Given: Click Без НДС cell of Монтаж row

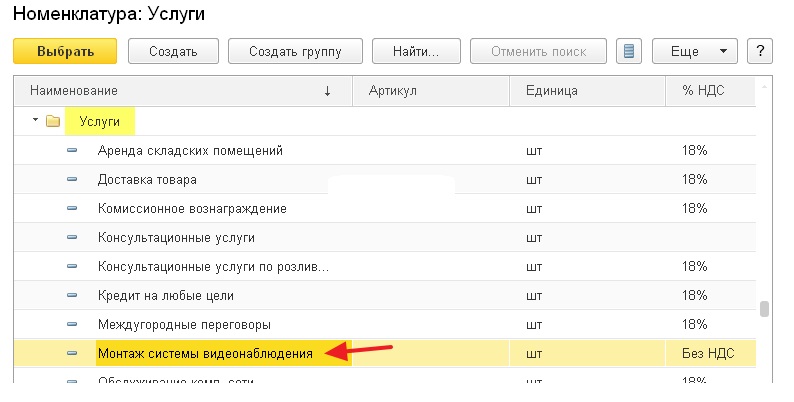Looking at the screenshot, I should (x=708, y=353).
